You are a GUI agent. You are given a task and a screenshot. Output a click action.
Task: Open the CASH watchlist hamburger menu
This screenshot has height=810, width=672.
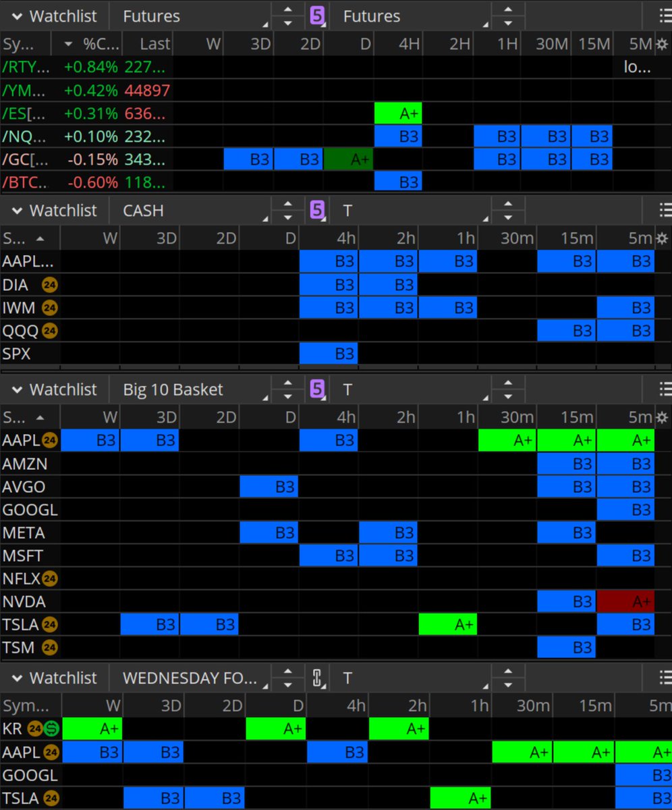665,210
